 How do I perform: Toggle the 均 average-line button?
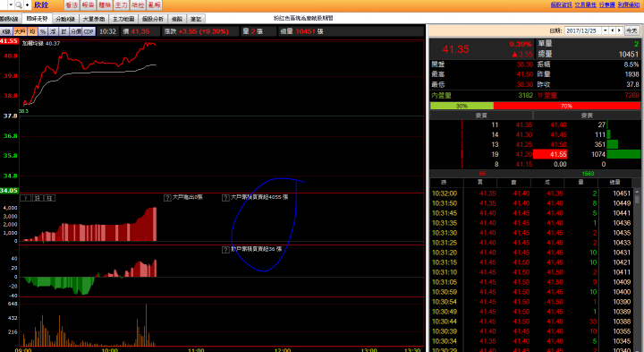coord(32,31)
